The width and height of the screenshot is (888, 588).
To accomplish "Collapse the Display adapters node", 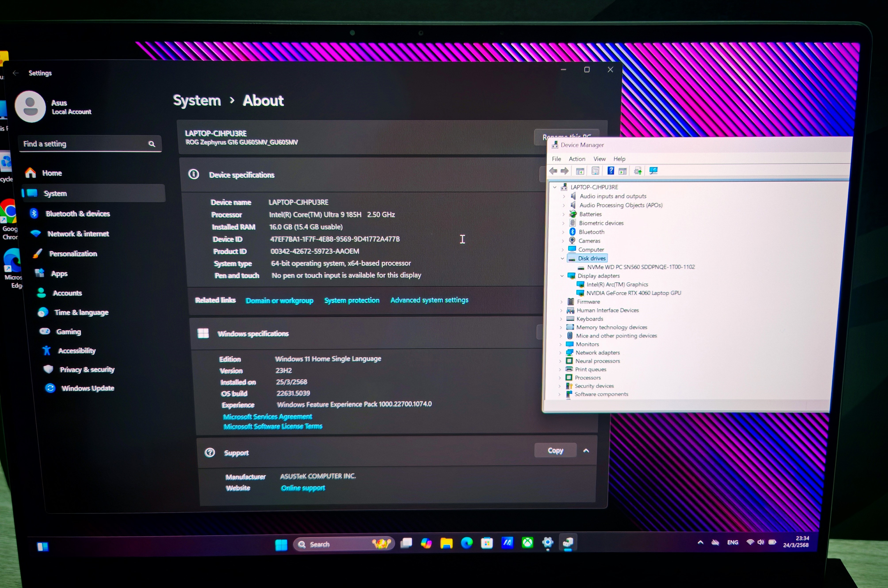I will [562, 276].
